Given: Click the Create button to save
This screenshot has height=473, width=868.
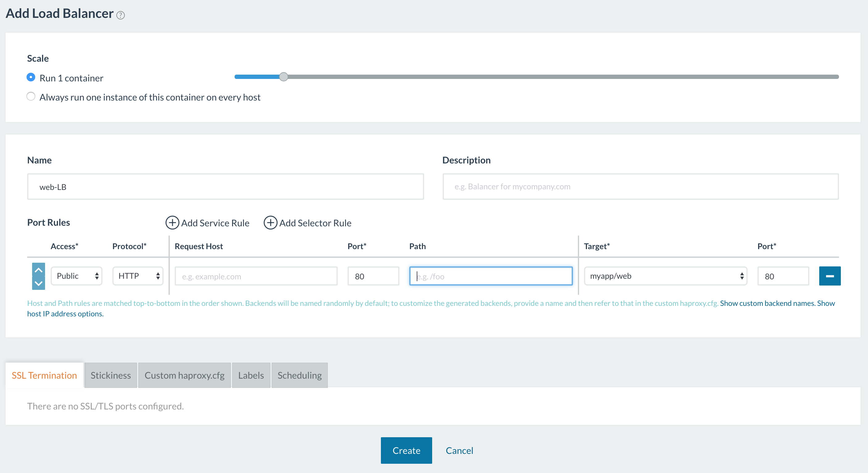Looking at the screenshot, I should tap(406, 450).
